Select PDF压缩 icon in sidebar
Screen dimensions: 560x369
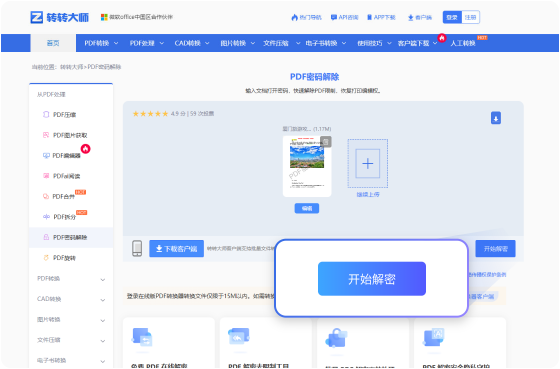pyautogui.click(x=46, y=114)
